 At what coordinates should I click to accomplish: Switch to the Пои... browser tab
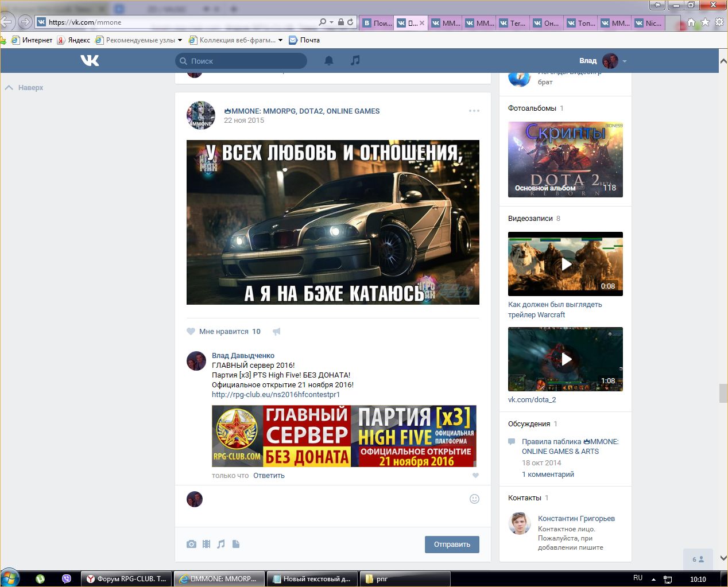(377, 23)
